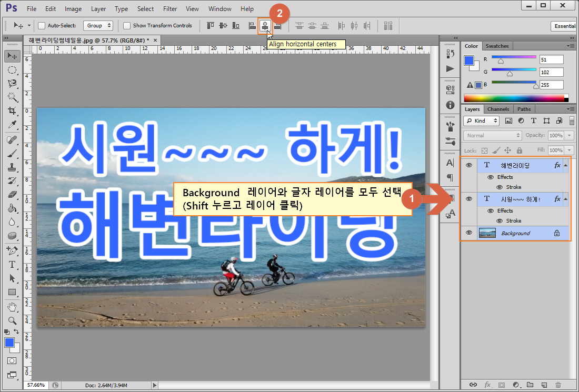The height and width of the screenshot is (392, 579).
Task: Collapse effects of 해변라이딩 layer
Action: (x=566, y=165)
